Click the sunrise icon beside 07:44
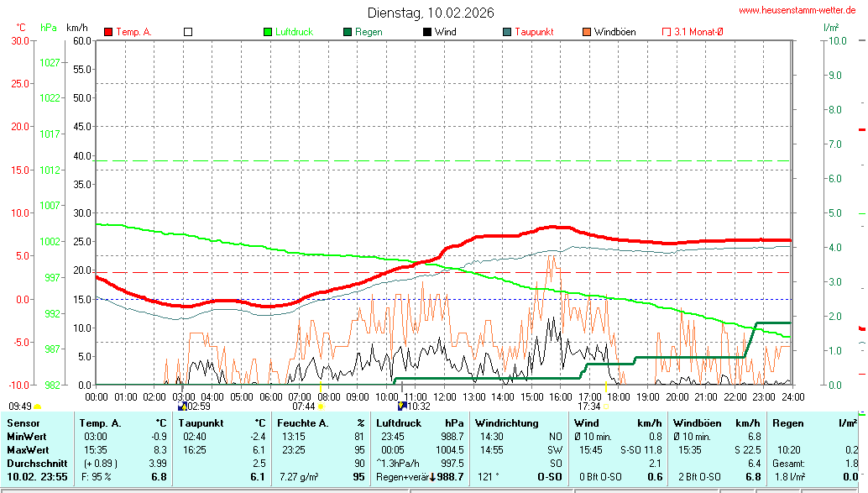The image size is (868, 493). coord(321,406)
